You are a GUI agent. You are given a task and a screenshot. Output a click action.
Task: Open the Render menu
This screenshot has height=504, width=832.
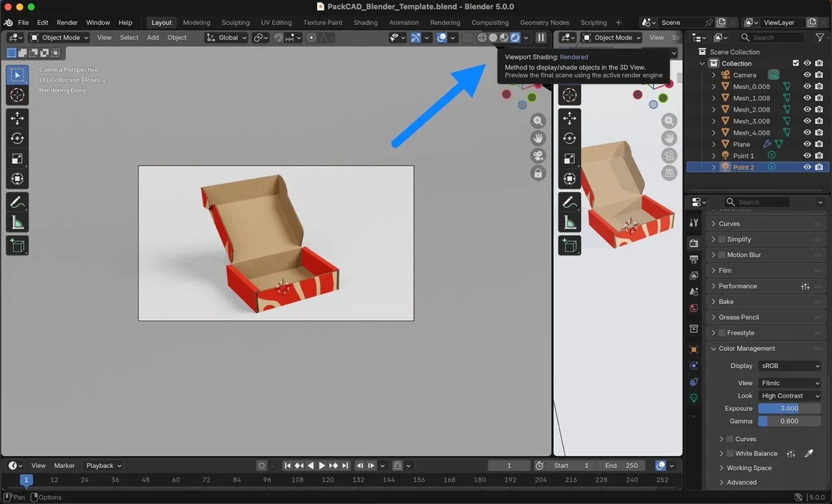point(66,21)
